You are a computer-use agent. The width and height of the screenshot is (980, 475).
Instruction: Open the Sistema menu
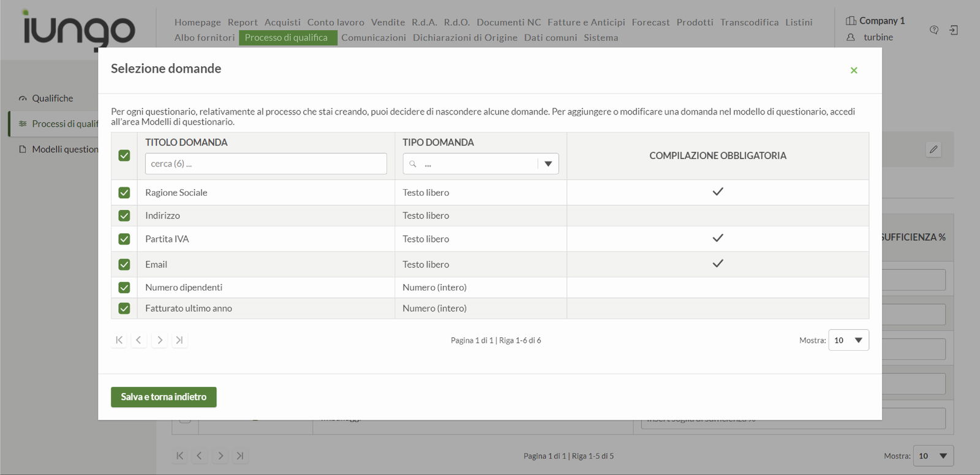(601, 37)
